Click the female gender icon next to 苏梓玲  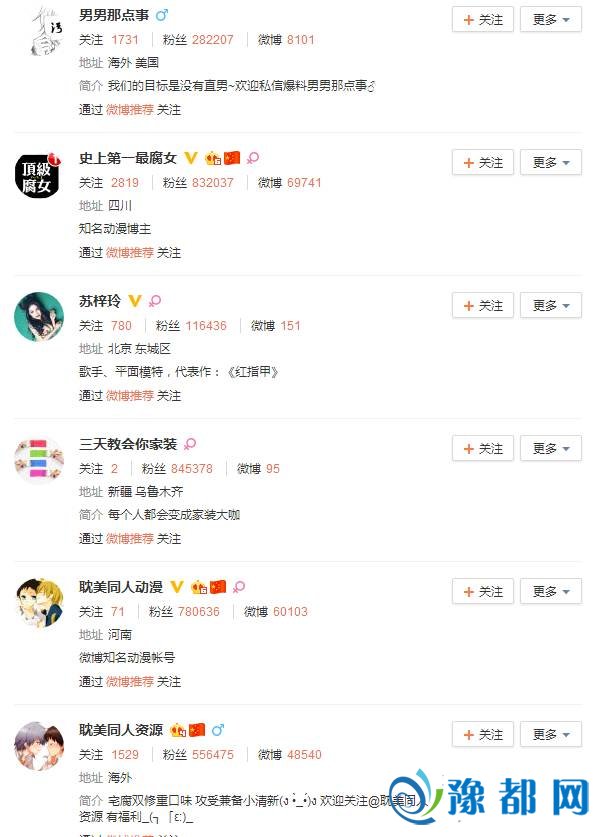coord(155,301)
